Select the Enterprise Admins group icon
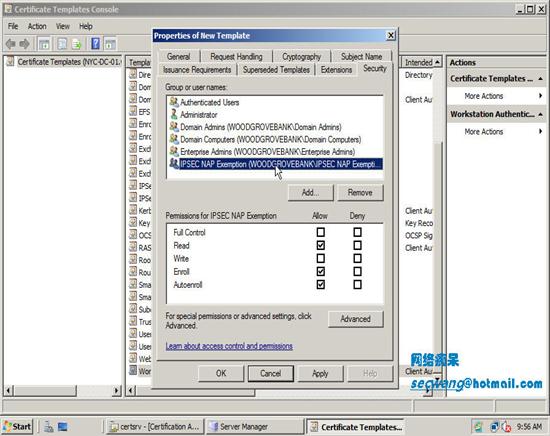 pyautogui.click(x=174, y=151)
